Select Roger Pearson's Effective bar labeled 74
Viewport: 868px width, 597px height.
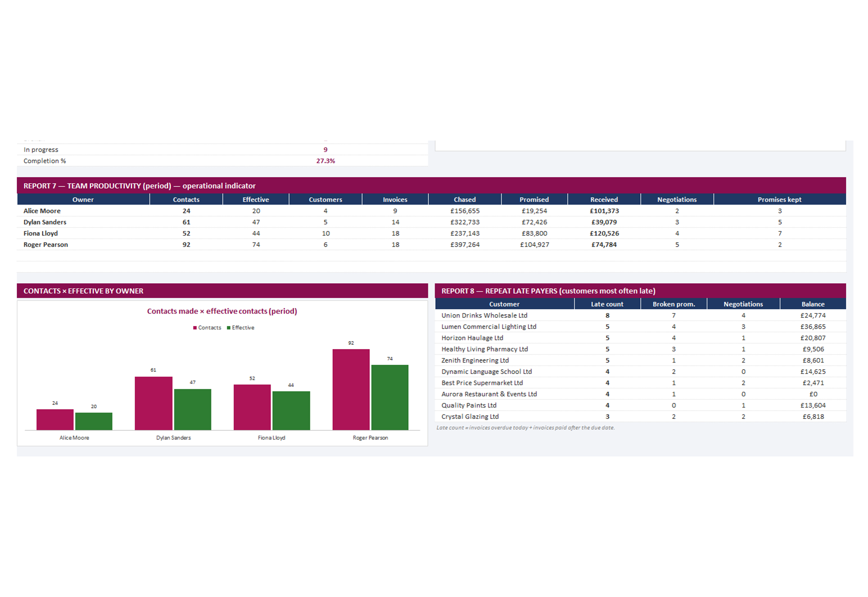click(x=390, y=397)
